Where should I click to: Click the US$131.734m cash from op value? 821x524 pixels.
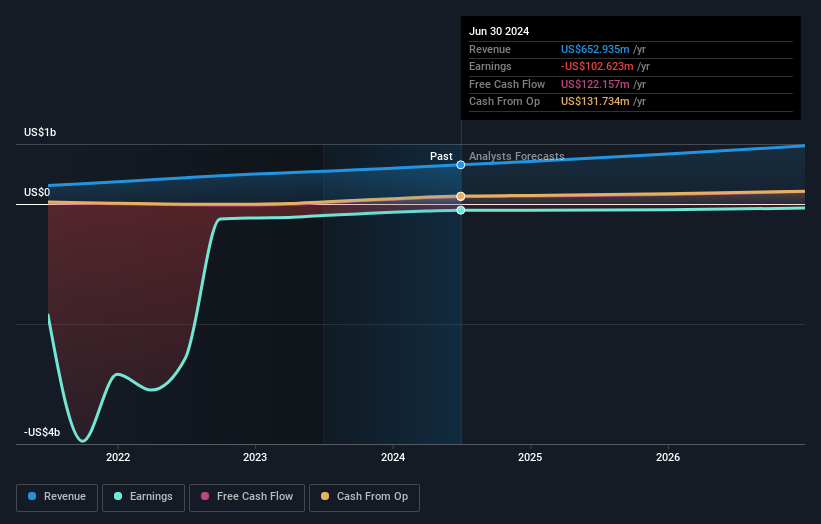(x=595, y=102)
